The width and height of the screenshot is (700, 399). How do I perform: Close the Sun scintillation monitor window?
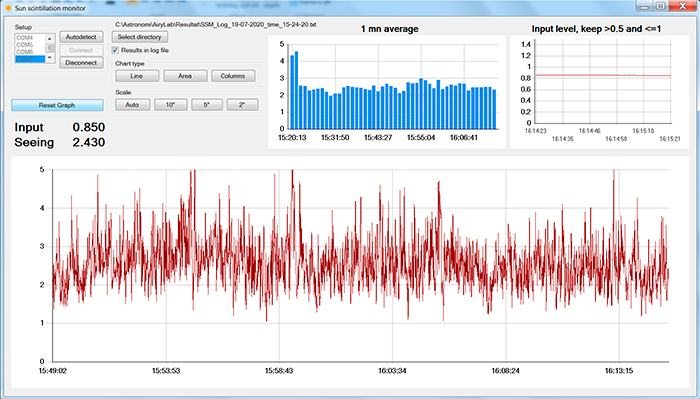(683, 6)
